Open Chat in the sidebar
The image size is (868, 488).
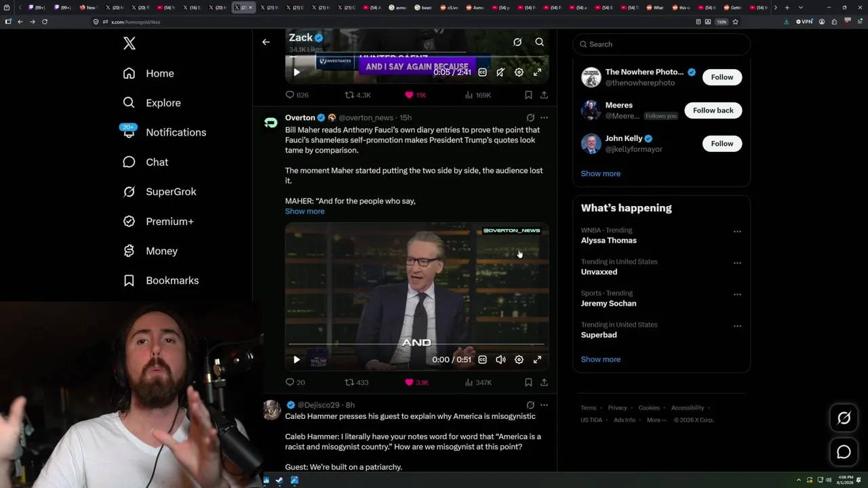pos(145,162)
